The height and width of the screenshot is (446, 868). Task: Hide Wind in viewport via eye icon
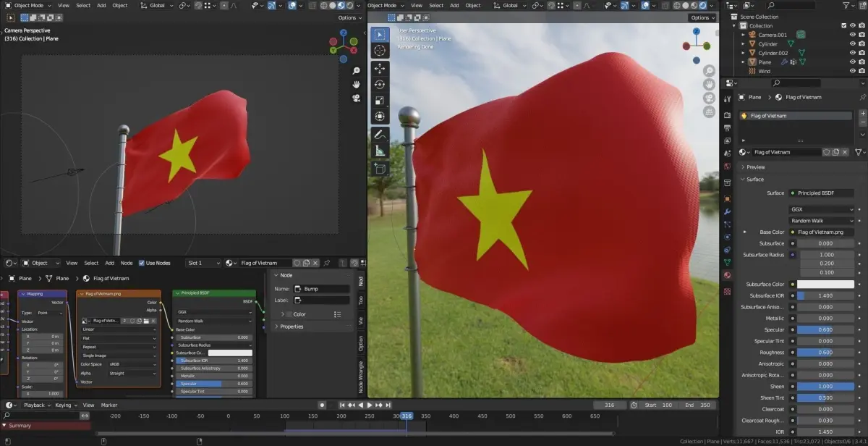click(x=854, y=71)
